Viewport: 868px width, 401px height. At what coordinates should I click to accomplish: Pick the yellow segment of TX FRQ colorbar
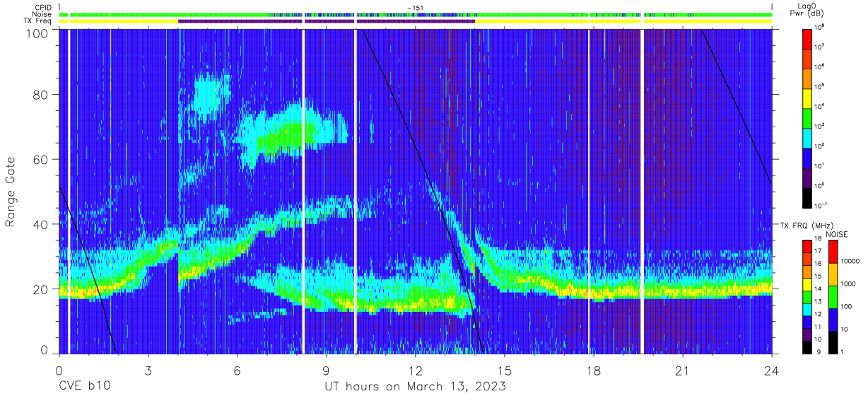(x=808, y=284)
